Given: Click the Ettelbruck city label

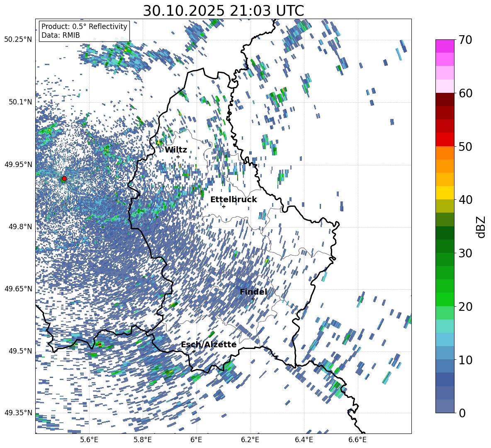Looking at the screenshot, I should pyautogui.click(x=233, y=200).
